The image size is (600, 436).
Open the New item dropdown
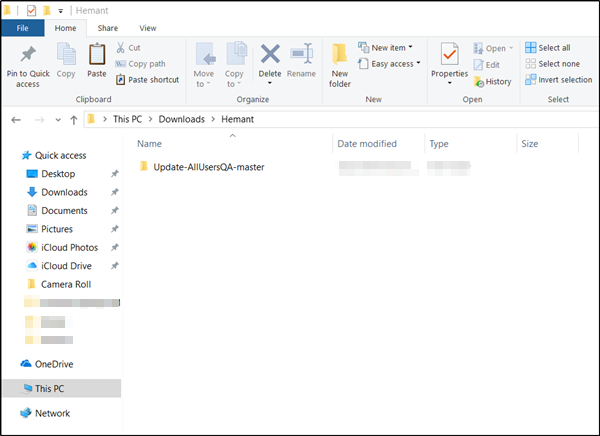coord(385,48)
